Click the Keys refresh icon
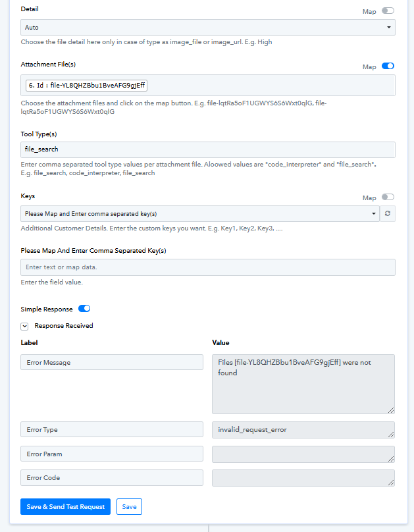Screen dimensions: 414x532 coord(388,213)
